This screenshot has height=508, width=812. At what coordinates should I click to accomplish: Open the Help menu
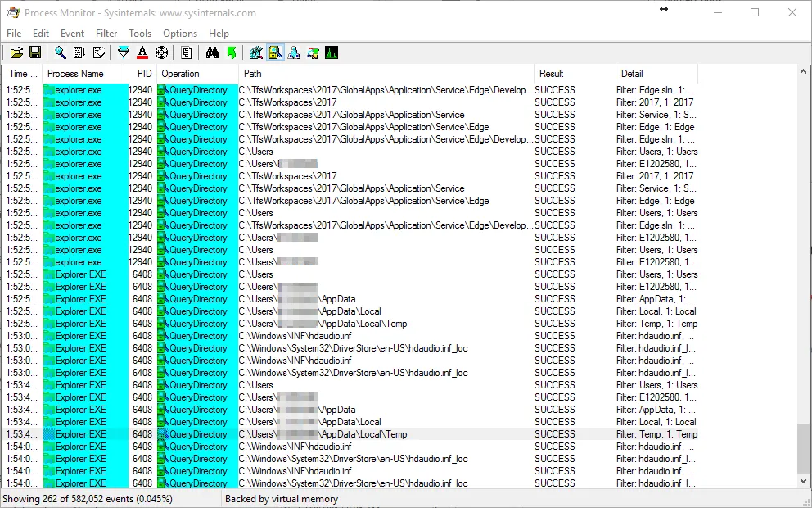pyautogui.click(x=219, y=33)
